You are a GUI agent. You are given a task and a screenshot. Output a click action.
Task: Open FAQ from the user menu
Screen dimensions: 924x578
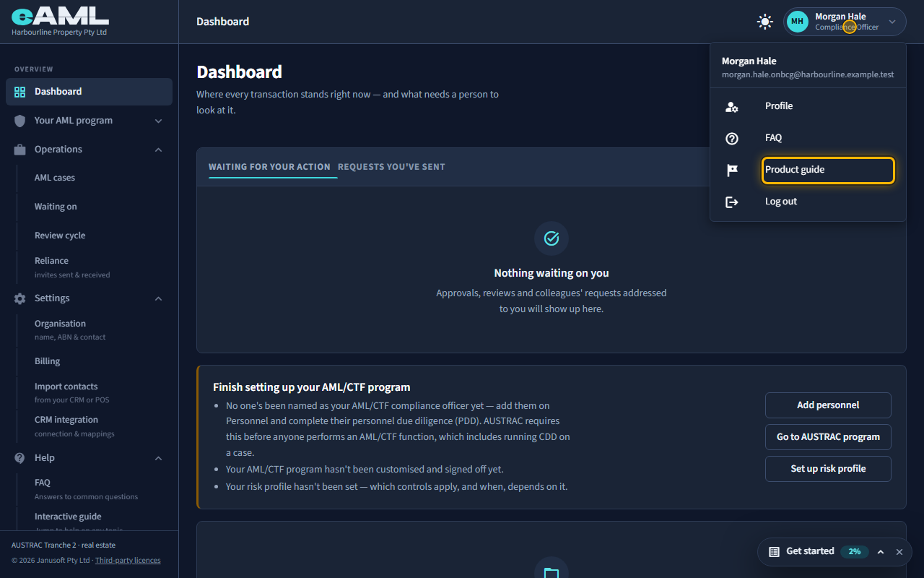(x=808, y=138)
